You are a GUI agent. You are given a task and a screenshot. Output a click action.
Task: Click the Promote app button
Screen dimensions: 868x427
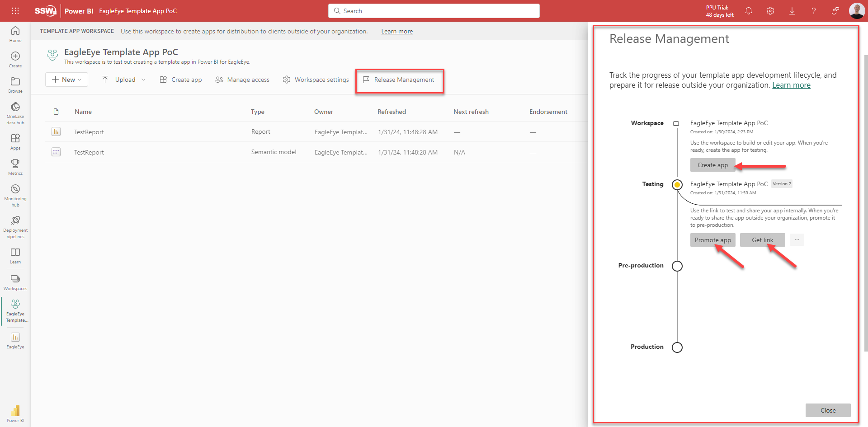(712, 240)
